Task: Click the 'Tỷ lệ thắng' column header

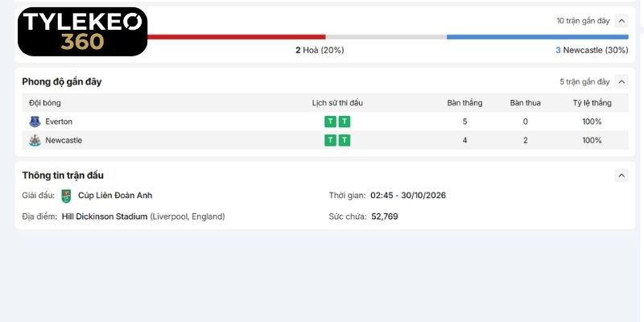Action: (592, 103)
